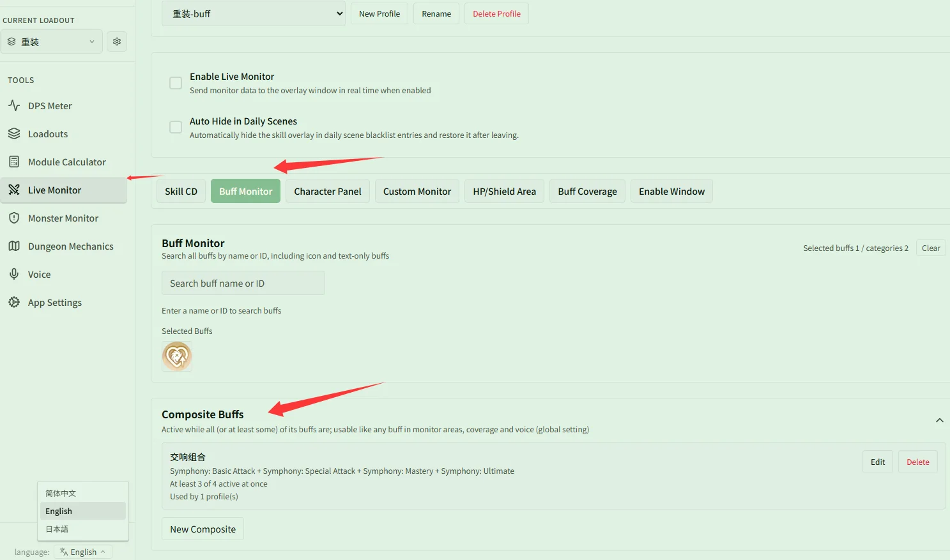Select the Buff Monitor tab
This screenshot has width=950, height=560.
pyautogui.click(x=245, y=191)
